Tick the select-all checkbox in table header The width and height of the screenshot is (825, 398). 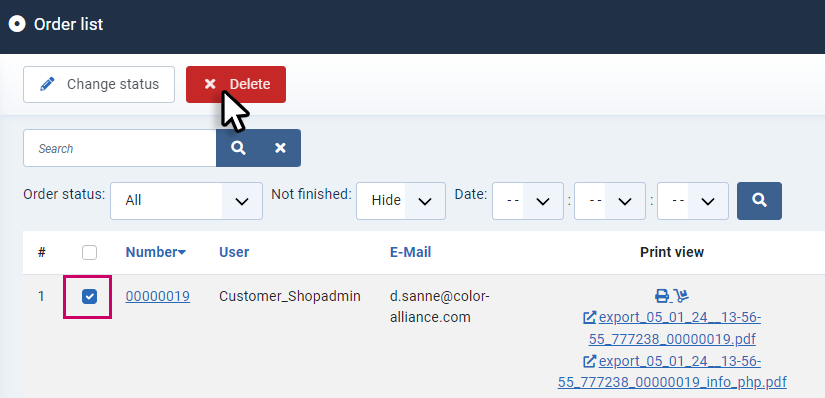tap(89, 253)
